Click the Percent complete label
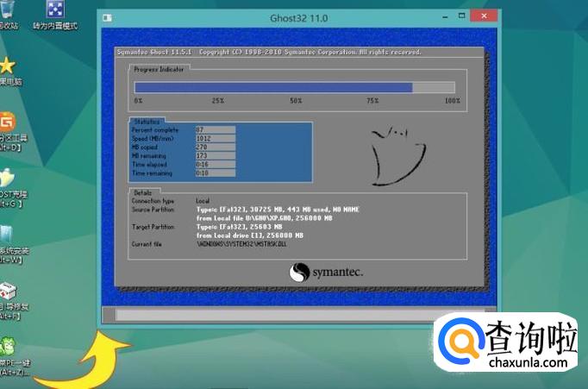588x389 pixels. point(155,129)
